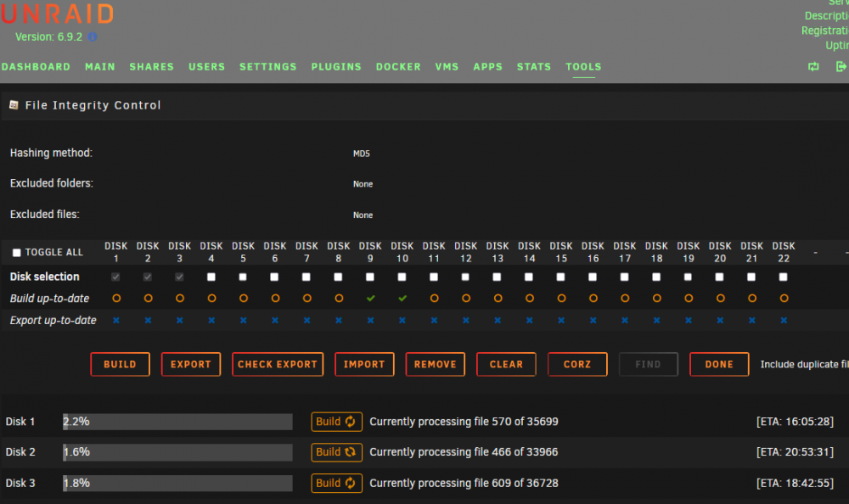This screenshot has width=849, height=504.
Task: Select the Disk 10 checkbox
Action: click(402, 277)
